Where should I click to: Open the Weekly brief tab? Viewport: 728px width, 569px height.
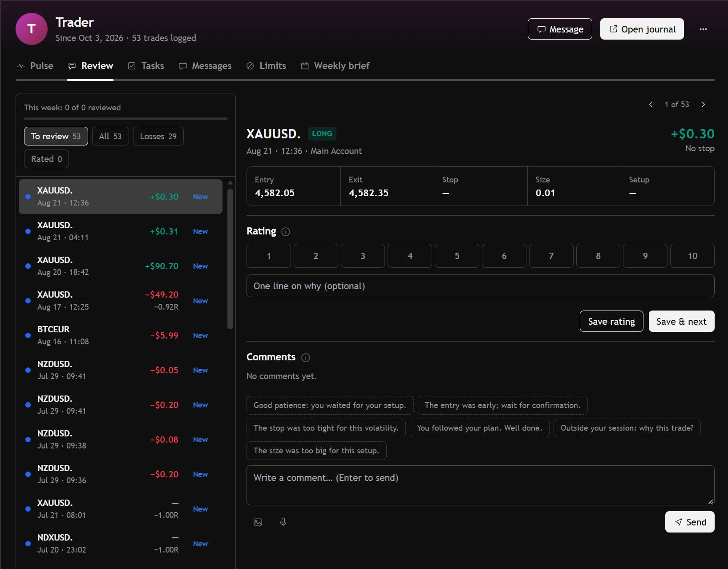tap(336, 66)
